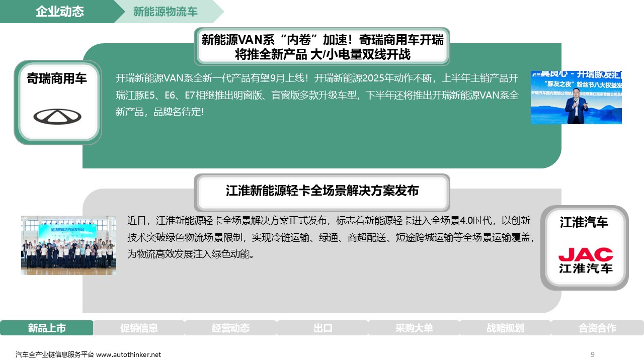Click the JAC 江淮汽车 logo
Viewport: 644px width, 362px height.
[x=586, y=260]
